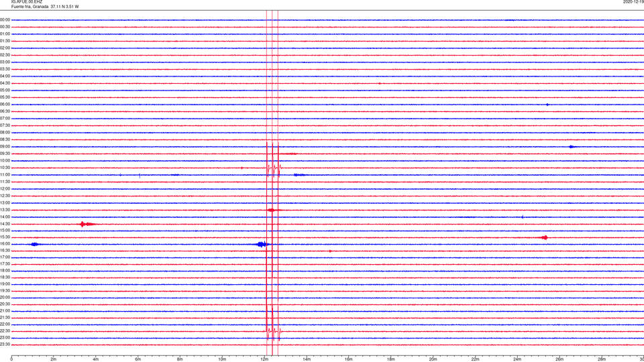Click the 06:30 time label

coord(5,111)
